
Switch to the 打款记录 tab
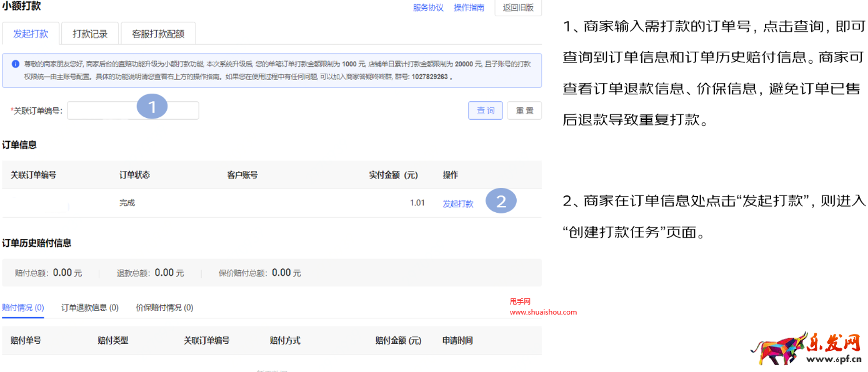(x=90, y=34)
